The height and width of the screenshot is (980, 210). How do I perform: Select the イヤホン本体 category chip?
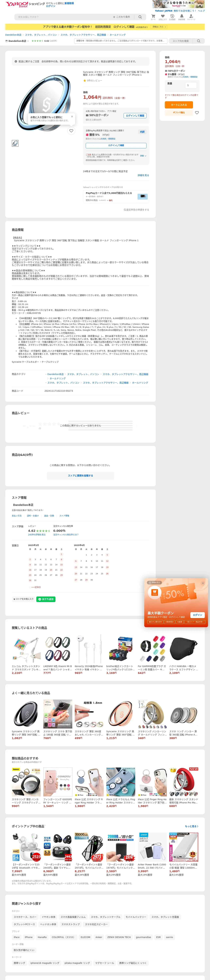(48, 917)
